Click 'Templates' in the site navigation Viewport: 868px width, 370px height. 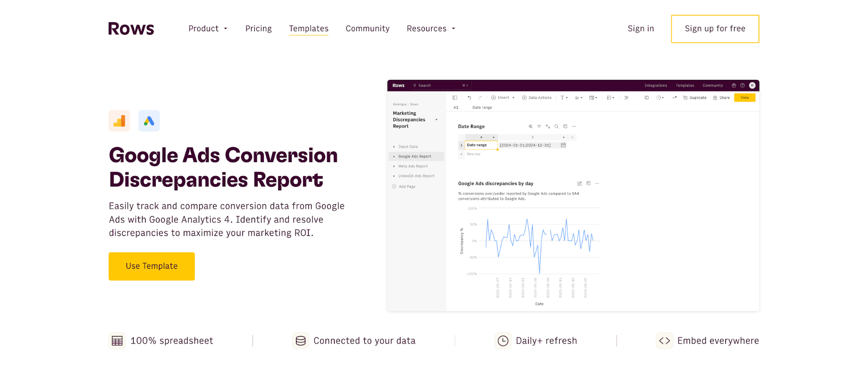309,29
